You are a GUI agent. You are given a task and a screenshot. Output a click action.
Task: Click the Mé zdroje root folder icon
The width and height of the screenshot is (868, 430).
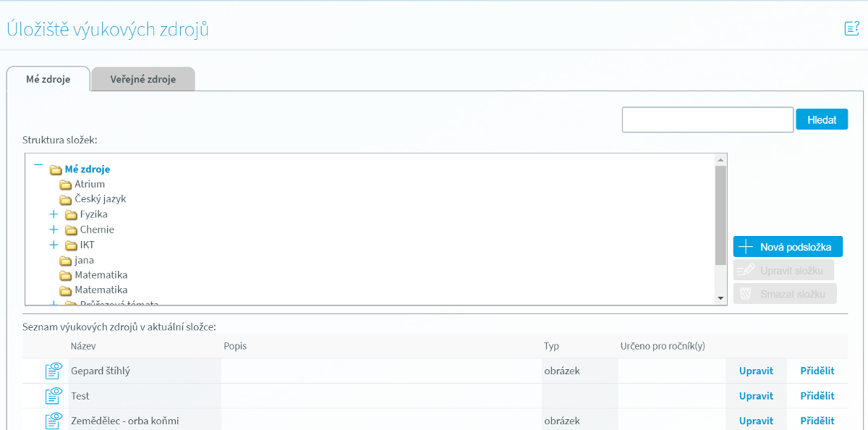point(56,169)
